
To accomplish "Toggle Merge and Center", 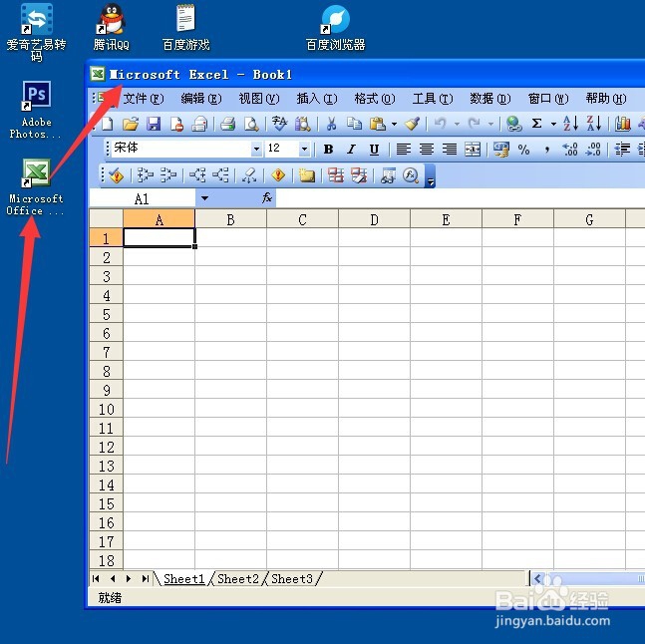I will click(x=473, y=150).
